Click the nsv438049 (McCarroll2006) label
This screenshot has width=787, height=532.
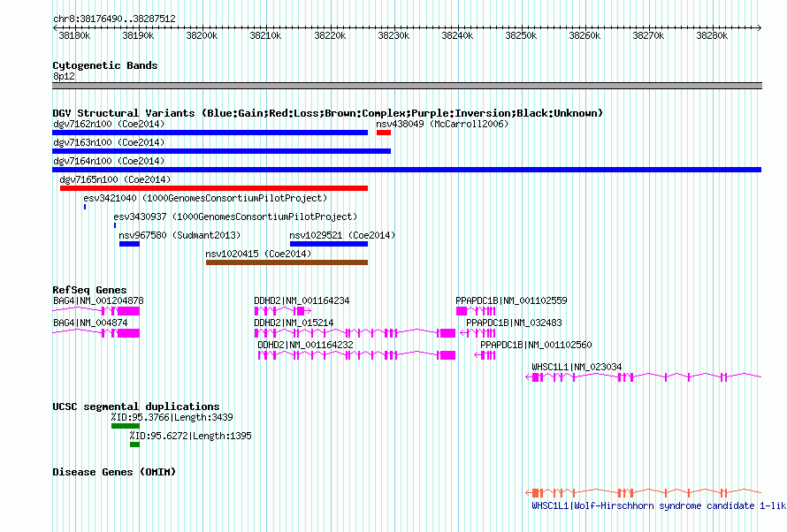click(x=442, y=124)
